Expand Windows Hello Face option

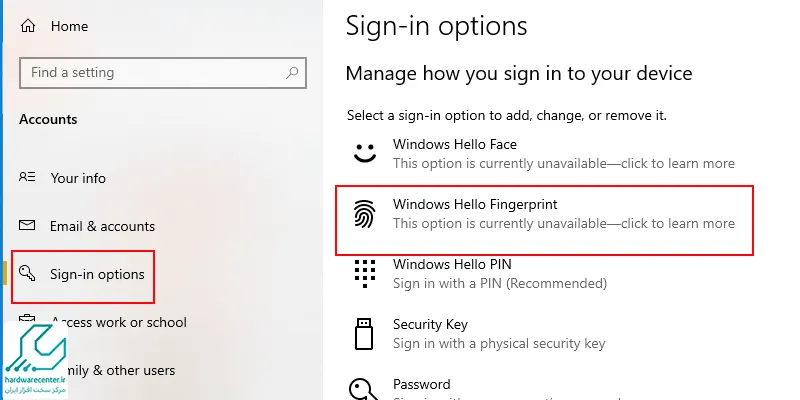(x=544, y=154)
